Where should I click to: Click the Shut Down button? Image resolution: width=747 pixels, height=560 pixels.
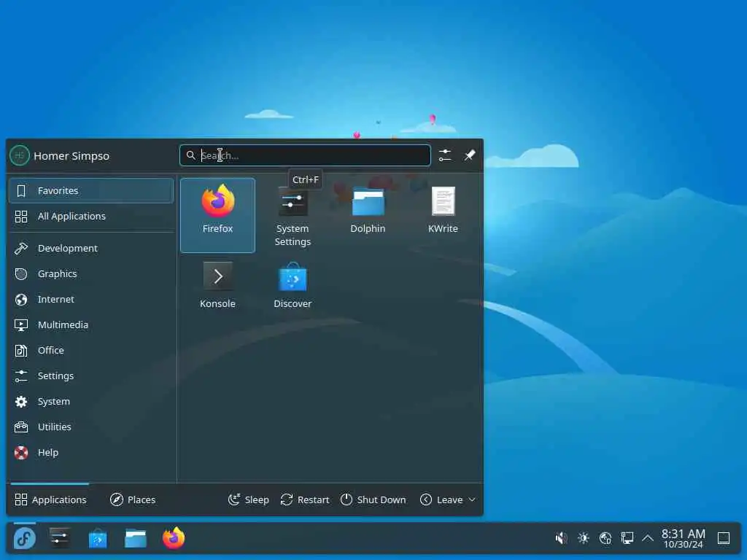coord(373,499)
